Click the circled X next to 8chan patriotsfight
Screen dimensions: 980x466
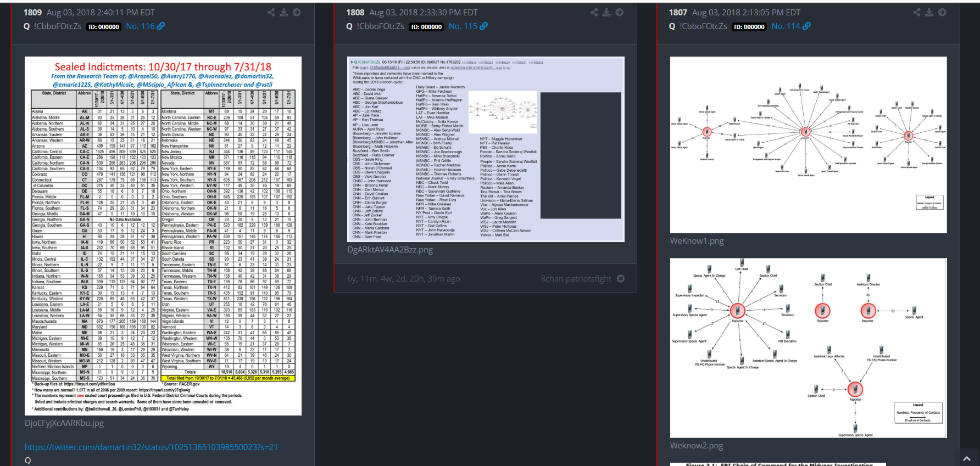pyautogui.click(x=621, y=279)
